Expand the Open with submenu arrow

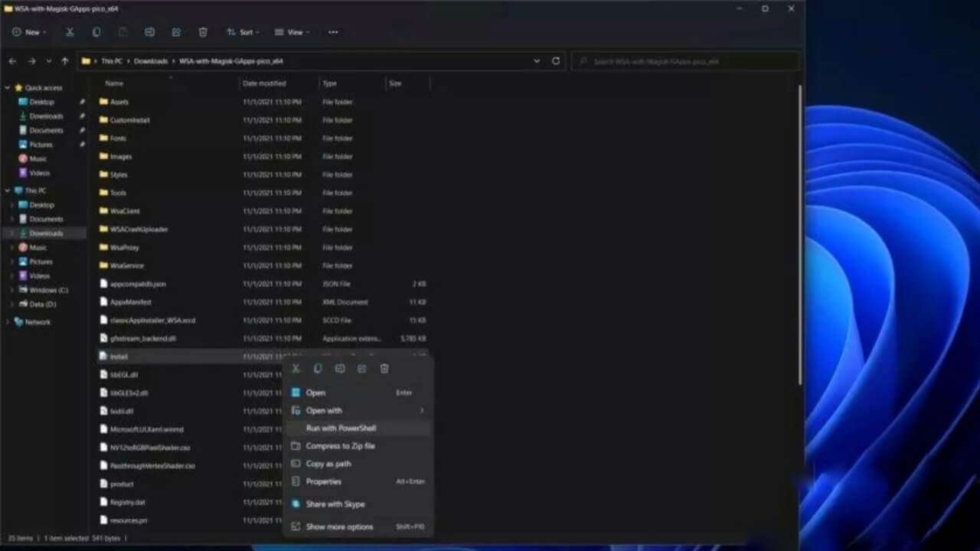[421, 411]
